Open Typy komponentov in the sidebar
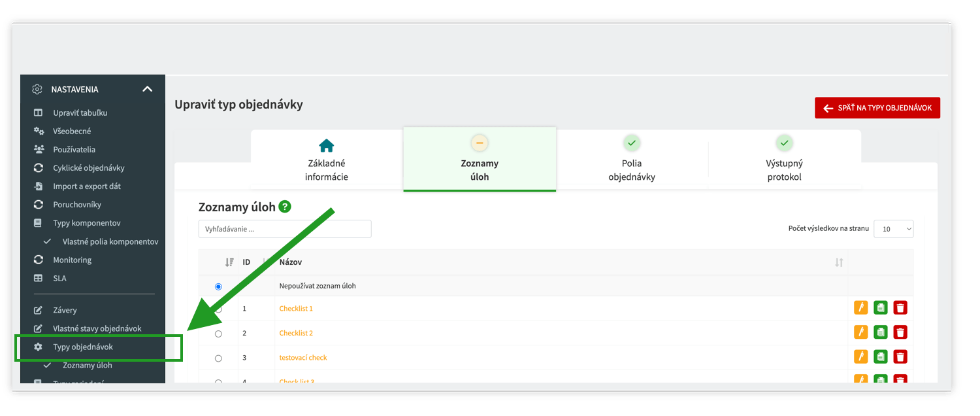The height and width of the screenshot is (416, 980). point(87,222)
